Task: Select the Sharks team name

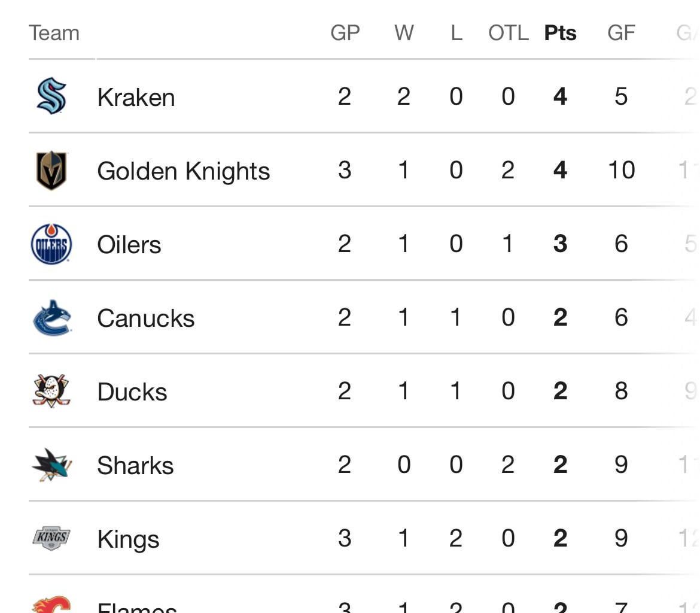Action: [135, 466]
